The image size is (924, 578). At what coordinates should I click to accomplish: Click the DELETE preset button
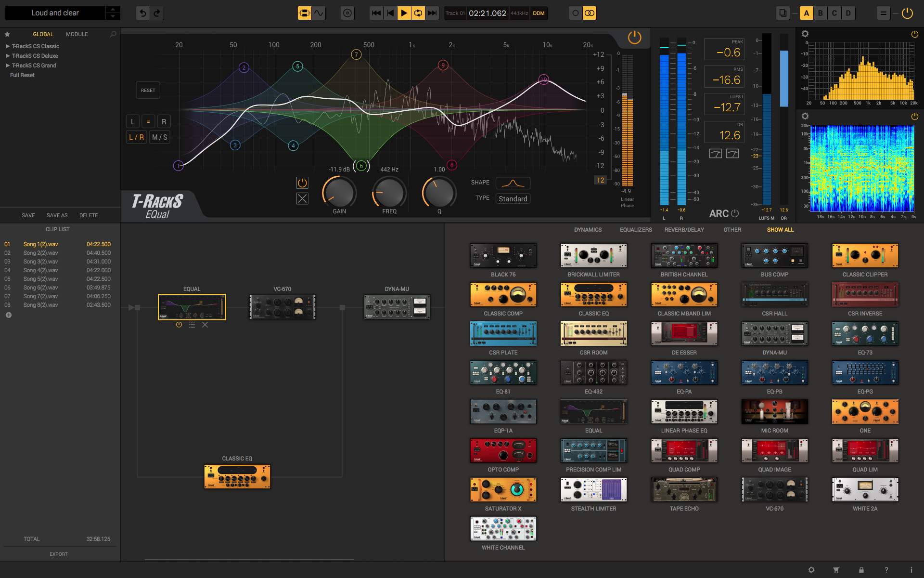coord(89,215)
